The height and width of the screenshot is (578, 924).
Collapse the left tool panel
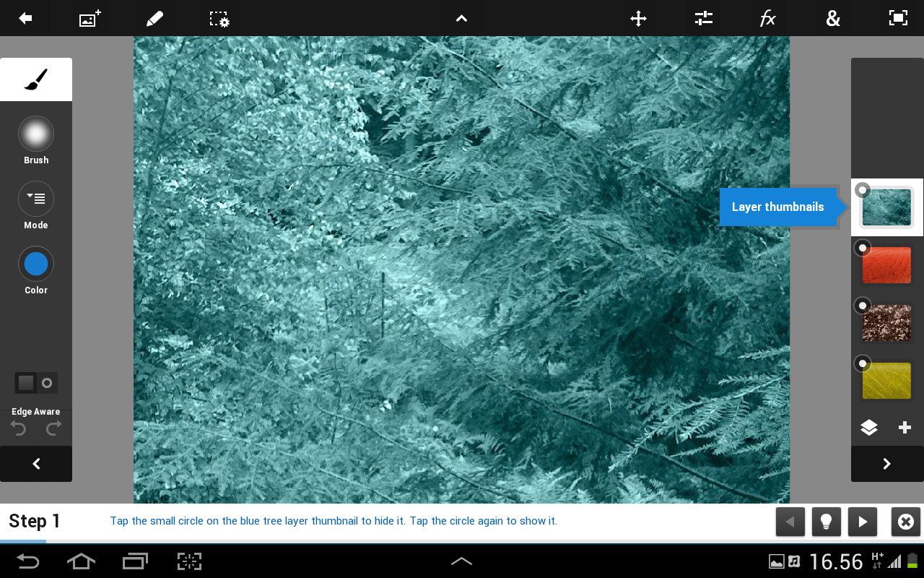click(36, 464)
